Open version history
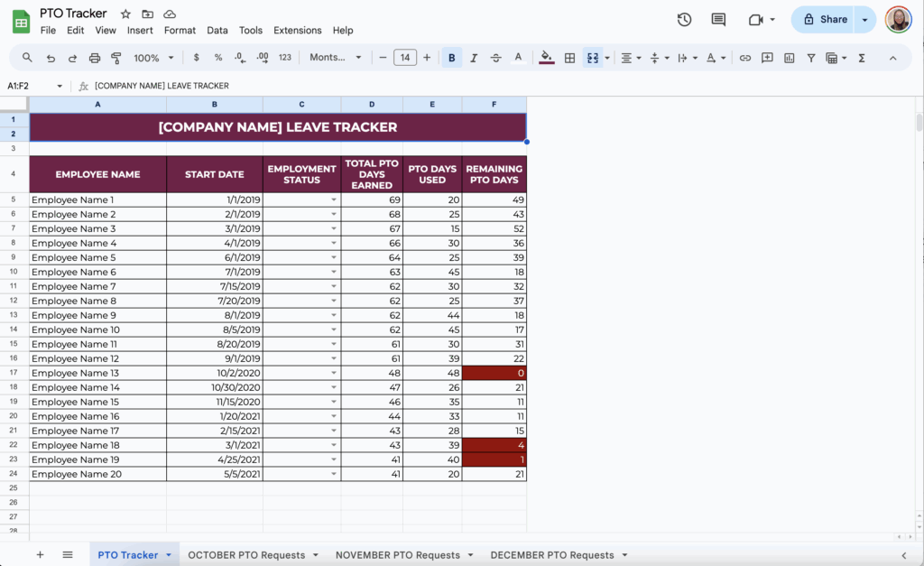The width and height of the screenshot is (924, 566). point(684,19)
